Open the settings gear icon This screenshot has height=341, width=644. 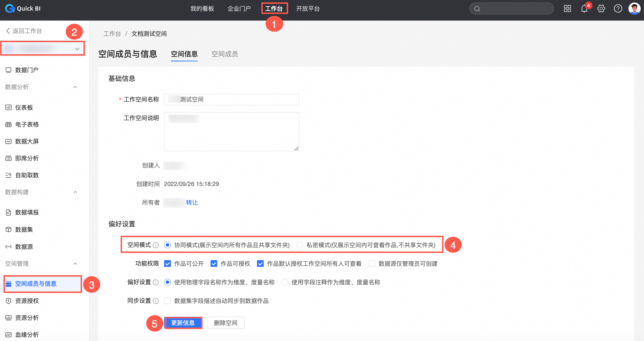point(601,8)
